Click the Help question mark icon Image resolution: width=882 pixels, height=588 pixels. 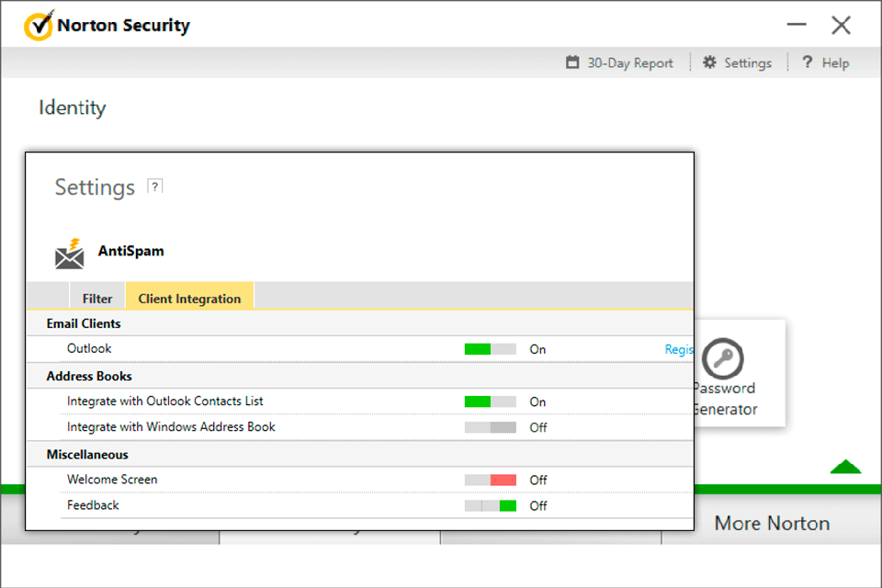pyautogui.click(x=808, y=62)
